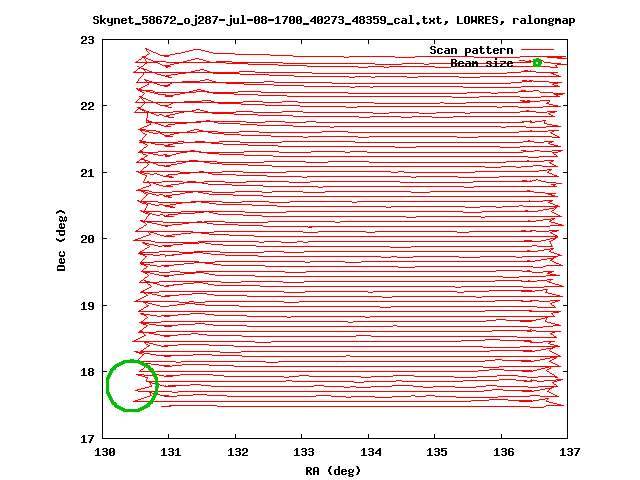Click the x-axis tick label 130

104,452
